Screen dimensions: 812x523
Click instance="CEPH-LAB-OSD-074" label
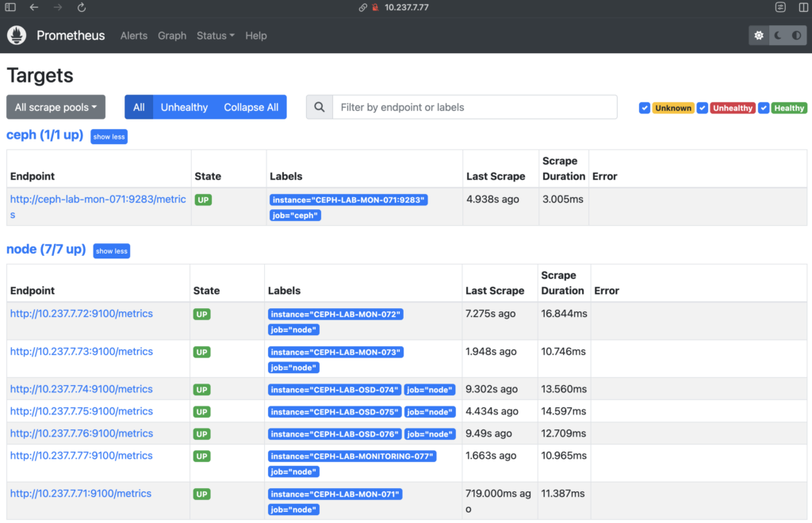335,390
